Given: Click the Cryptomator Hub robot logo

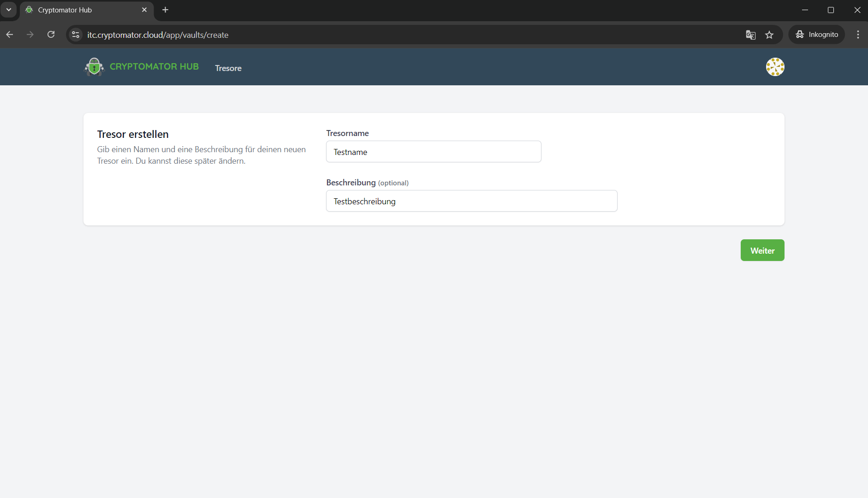Looking at the screenshot, I should coord(94,67).
